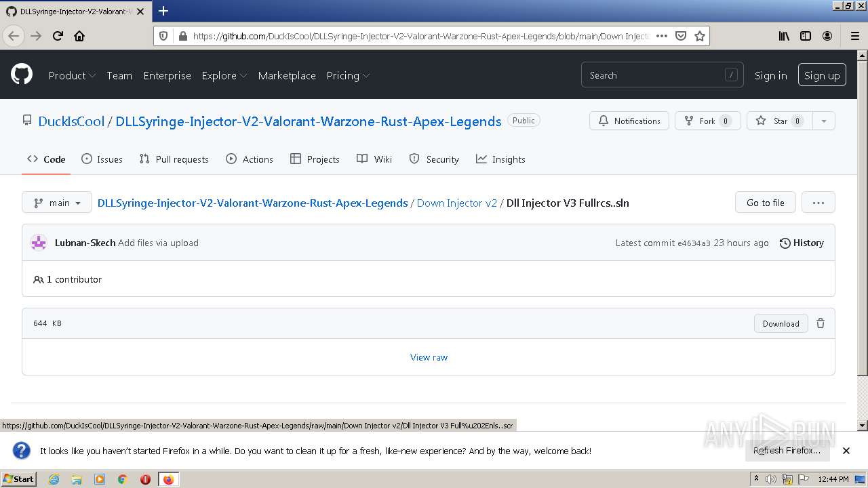Expand the Explore menu
The height and width of the screenshot is (488, 868).
tap(224, 75)
